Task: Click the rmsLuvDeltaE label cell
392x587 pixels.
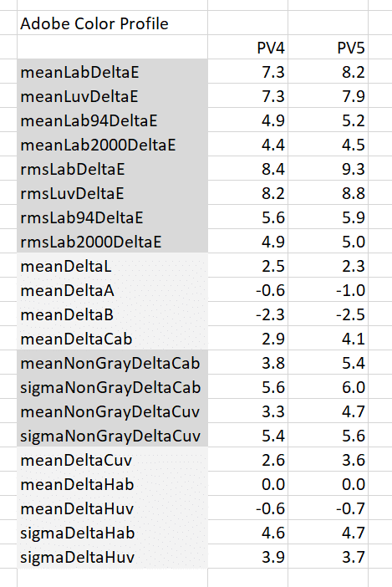Action: coord(112,192)
